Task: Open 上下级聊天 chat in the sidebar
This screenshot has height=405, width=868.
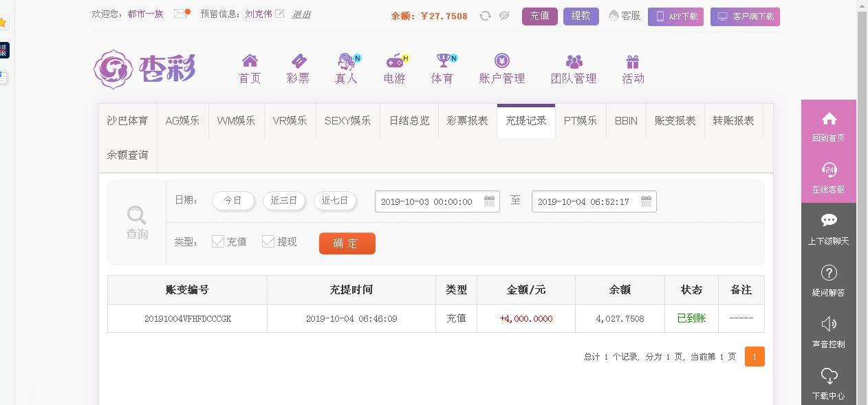Action: click(x=829, y=229)
